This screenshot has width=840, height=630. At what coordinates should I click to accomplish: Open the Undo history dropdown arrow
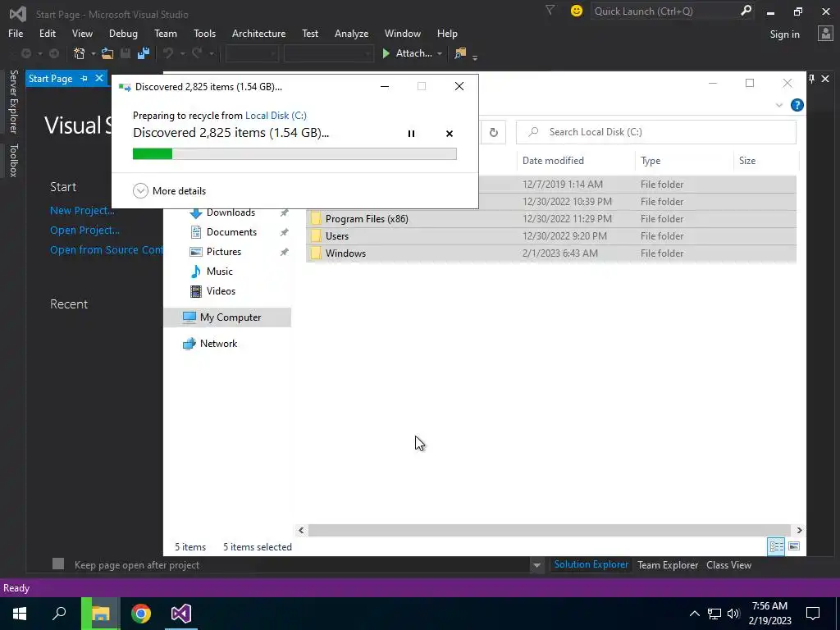coord(182,54)
